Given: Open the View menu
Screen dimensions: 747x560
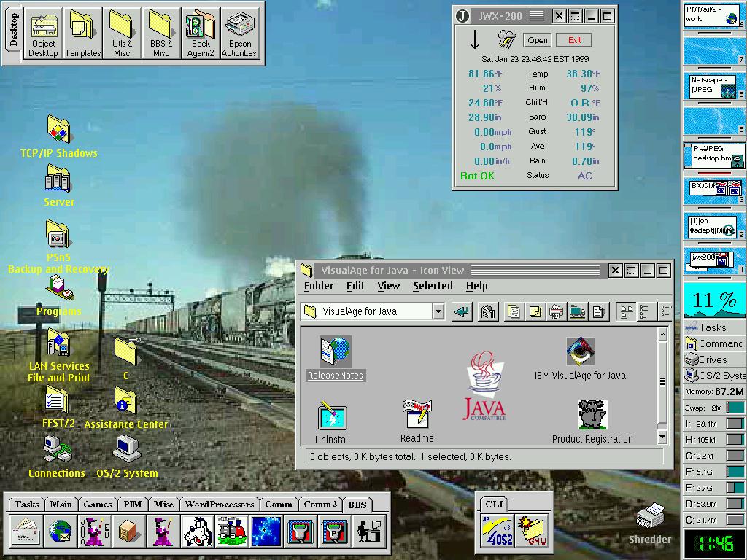Looking at the screenshot, I should pyautogui.click(x=389, y=286).
